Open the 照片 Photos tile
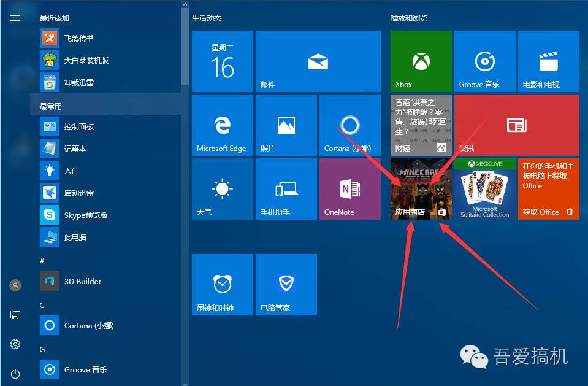 (x=286, y=125)
